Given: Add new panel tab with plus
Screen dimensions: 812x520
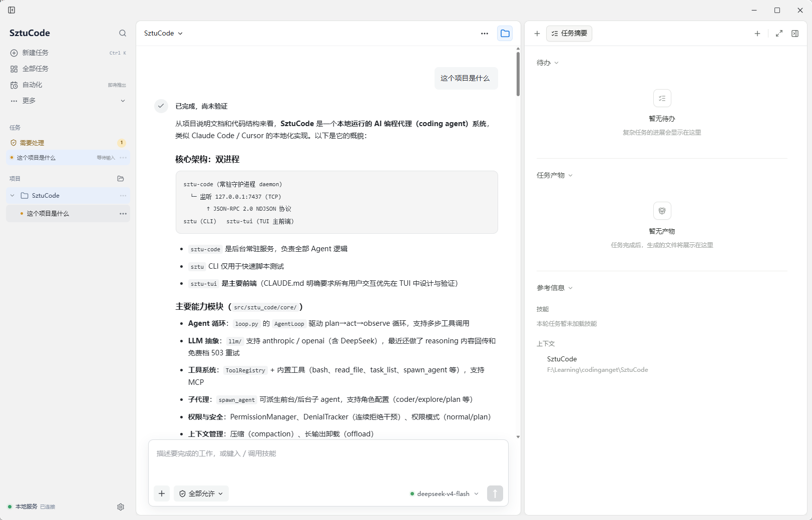Looking at the screenshot, I should (757, 34).
